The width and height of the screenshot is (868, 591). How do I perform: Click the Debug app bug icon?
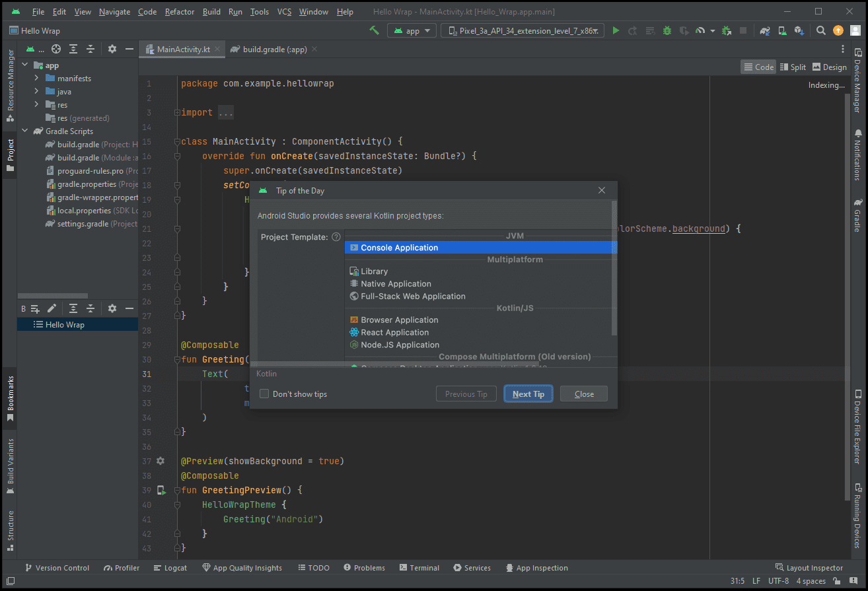click(667, 30)
